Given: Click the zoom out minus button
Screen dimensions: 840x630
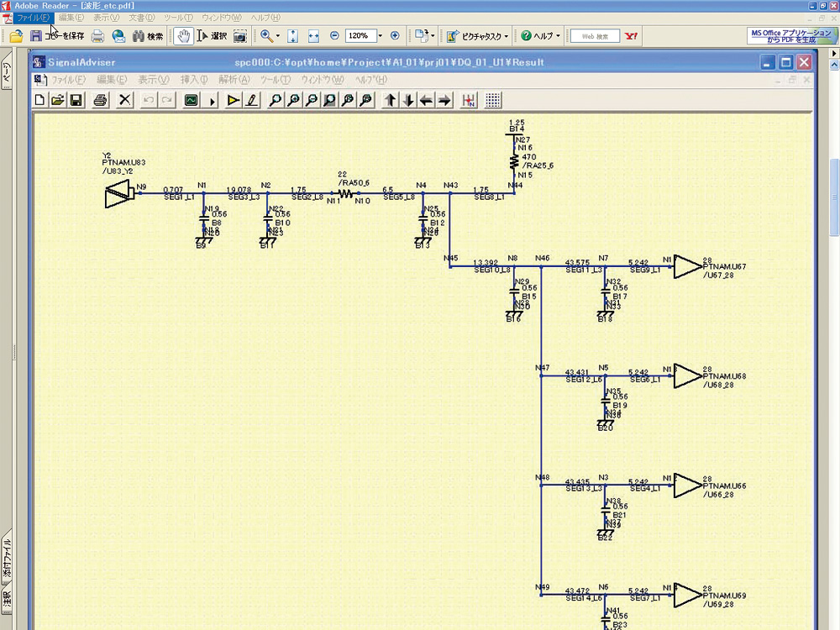Looking at the screenshot, I should [334, 36].
